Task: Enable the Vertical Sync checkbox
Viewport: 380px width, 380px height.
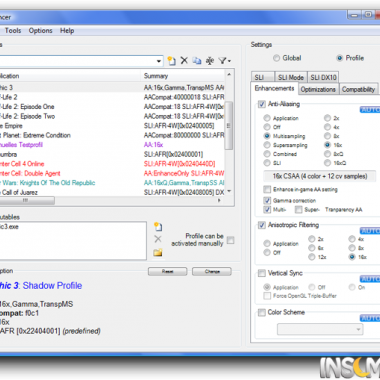Action: coord(262,273)
